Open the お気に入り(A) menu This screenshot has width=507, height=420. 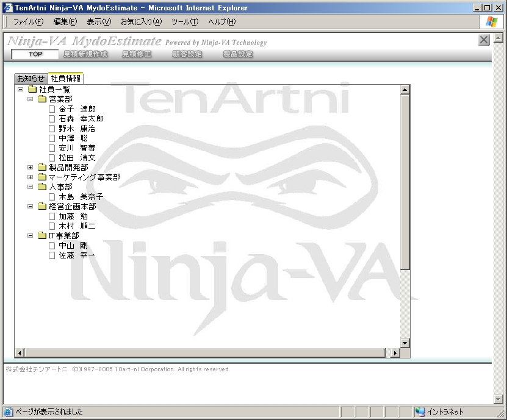(x=142, y=22)
